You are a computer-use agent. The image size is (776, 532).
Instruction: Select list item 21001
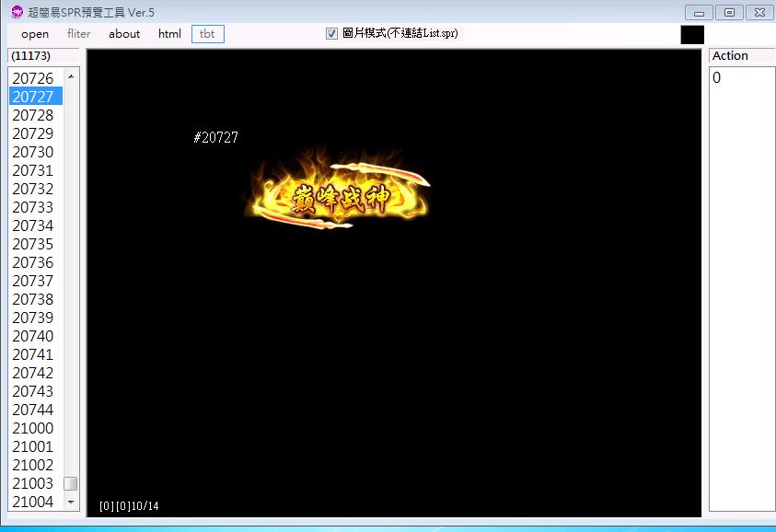36,446
